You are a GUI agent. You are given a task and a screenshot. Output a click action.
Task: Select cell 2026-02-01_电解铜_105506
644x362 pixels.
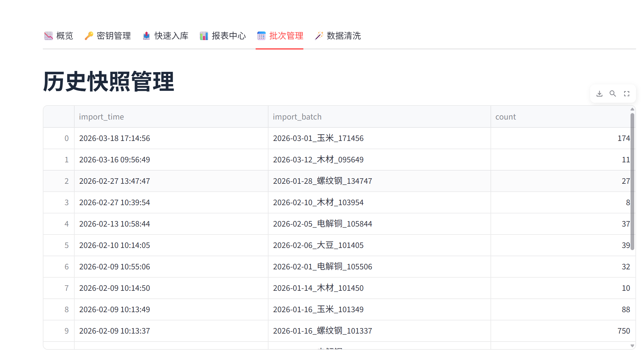tap(379, 267)
